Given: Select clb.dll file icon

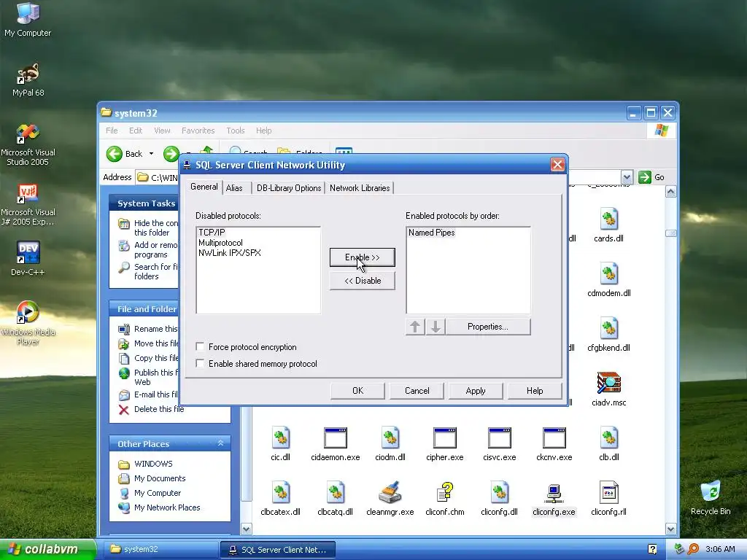Looking at the screenshot, I should (609, 444).
